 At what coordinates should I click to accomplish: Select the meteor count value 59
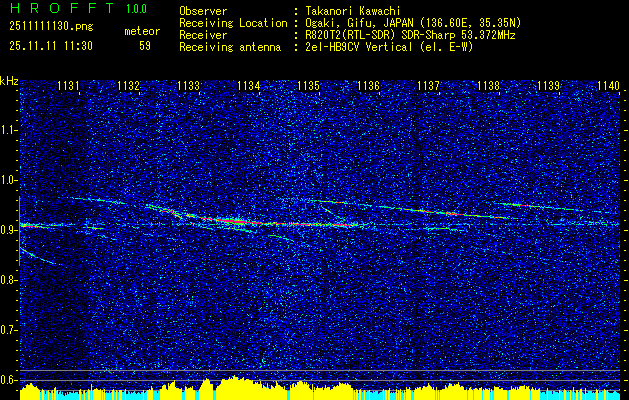[145, 46]
